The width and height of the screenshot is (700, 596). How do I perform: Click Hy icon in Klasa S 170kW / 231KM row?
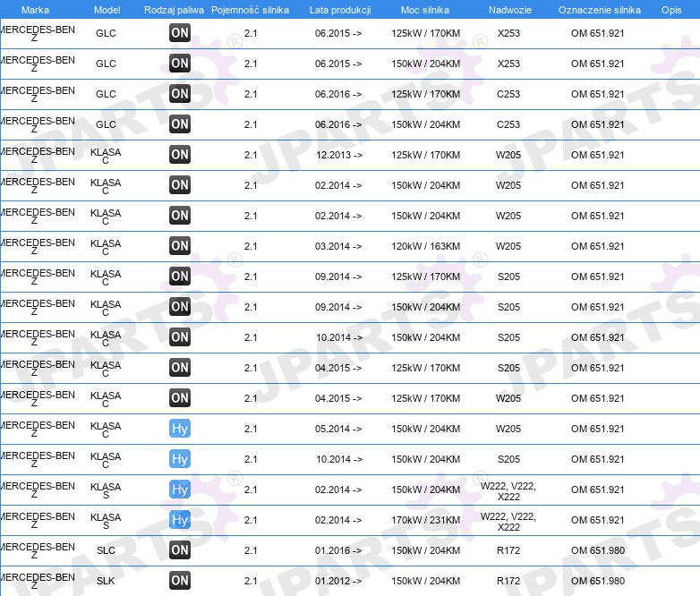click(x=180, y=520)
